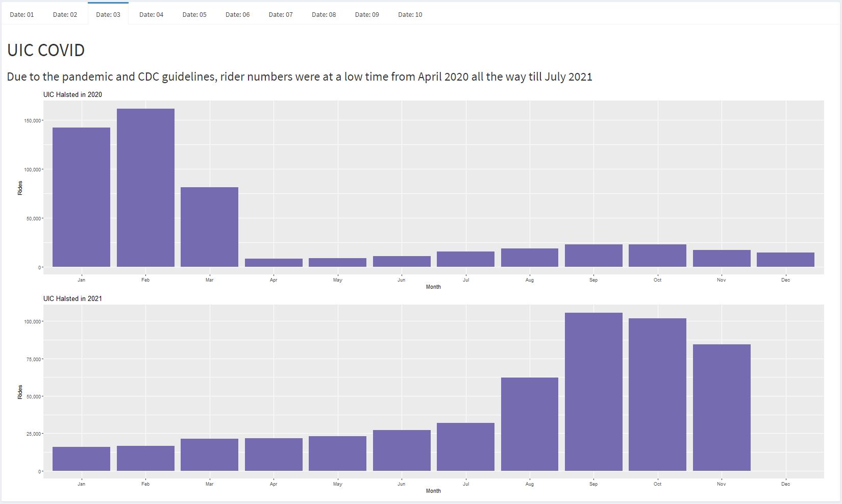
Task: Select the Date: 09 tab
Action: coord(366,14)
